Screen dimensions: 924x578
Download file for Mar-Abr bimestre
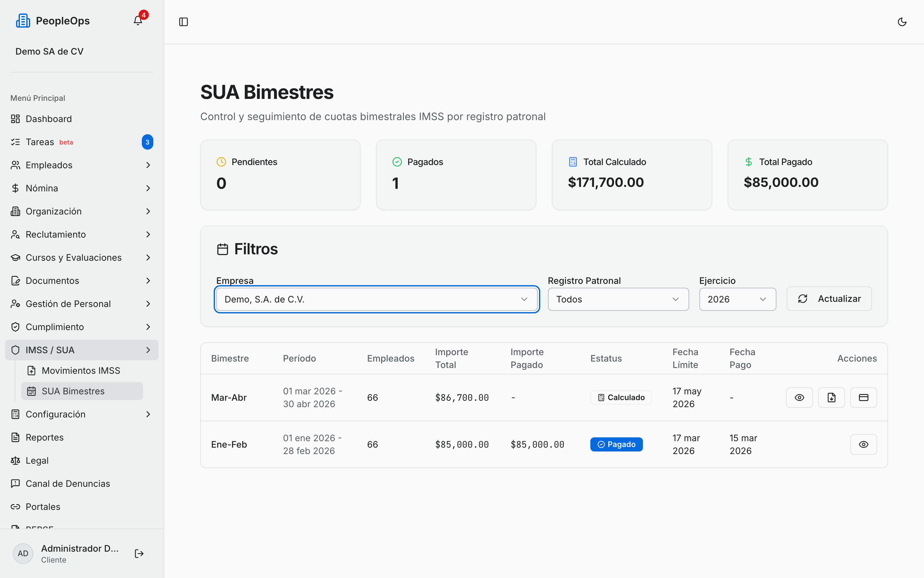click(x=831, y=398)
